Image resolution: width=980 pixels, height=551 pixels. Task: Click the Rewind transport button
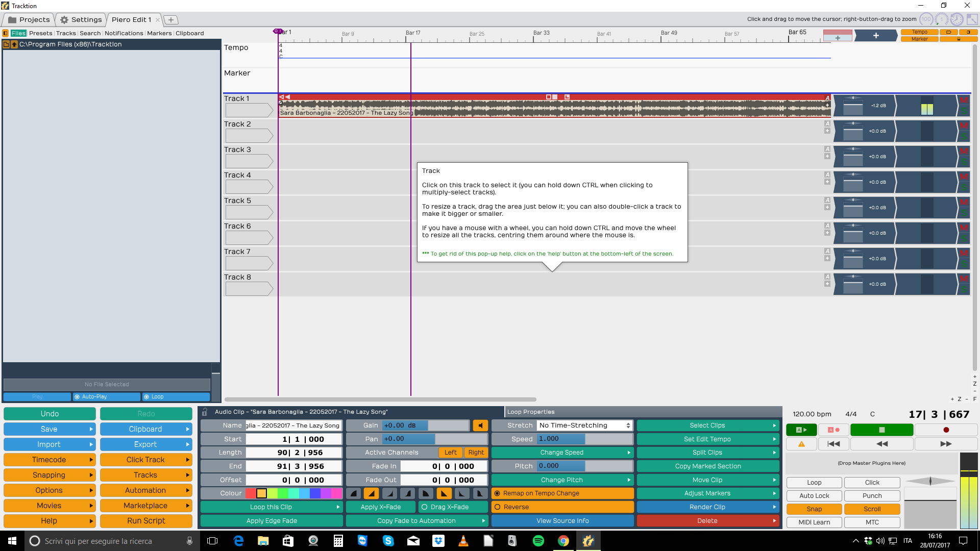click(x=881, y=444)
